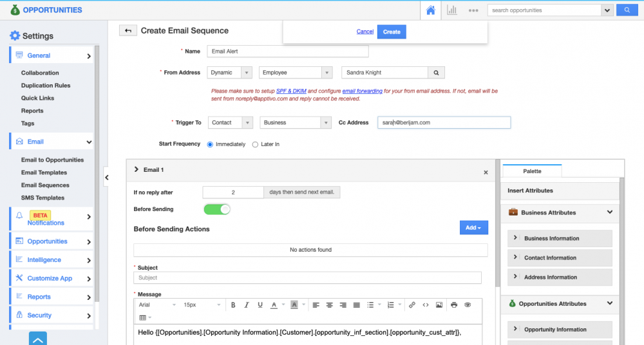The image size is (644, 345).
Task: Insert a link in message editor
Action: point(412,305)
